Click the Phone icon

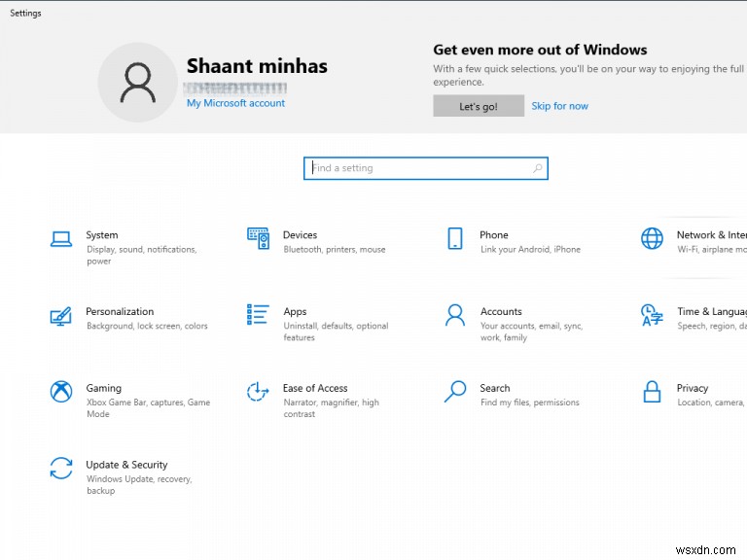(455, 238)
